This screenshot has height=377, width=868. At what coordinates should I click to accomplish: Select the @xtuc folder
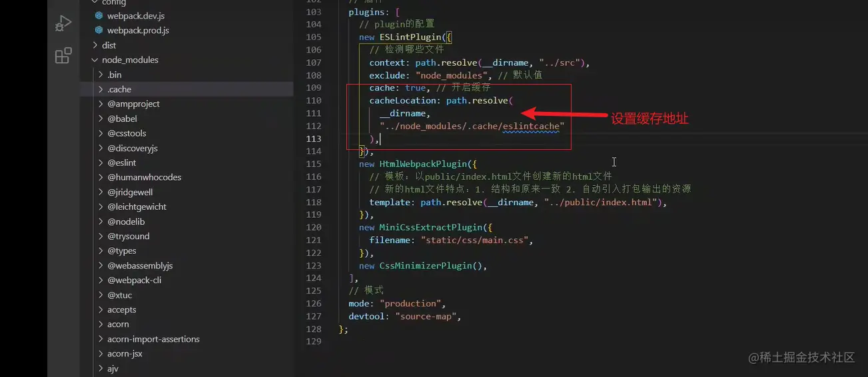click(x=120, y=294)
